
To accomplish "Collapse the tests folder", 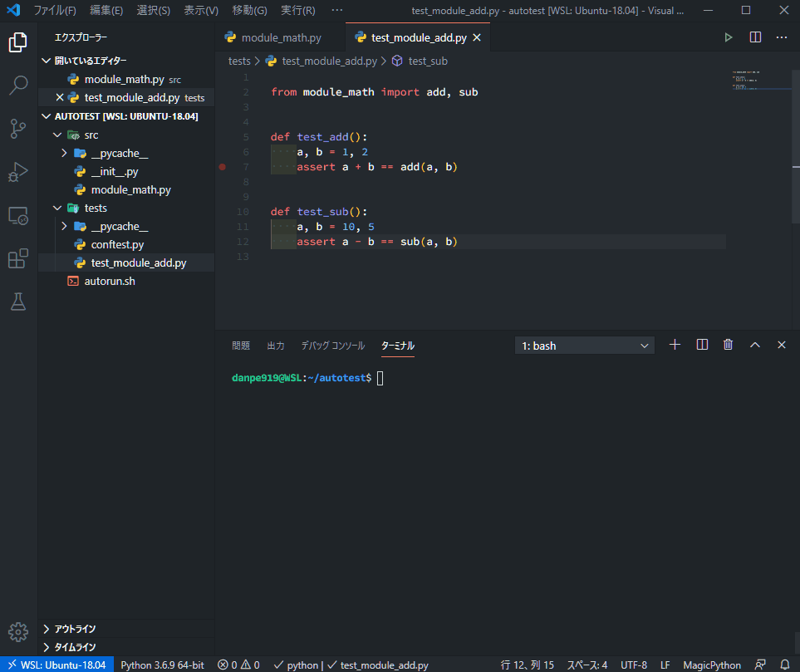I will pyautogui.click(x=57, y=208).
